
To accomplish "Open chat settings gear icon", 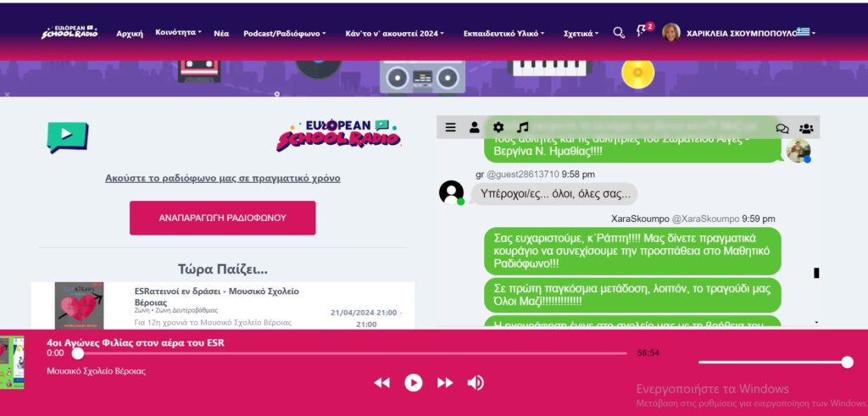I will [498, 128].
